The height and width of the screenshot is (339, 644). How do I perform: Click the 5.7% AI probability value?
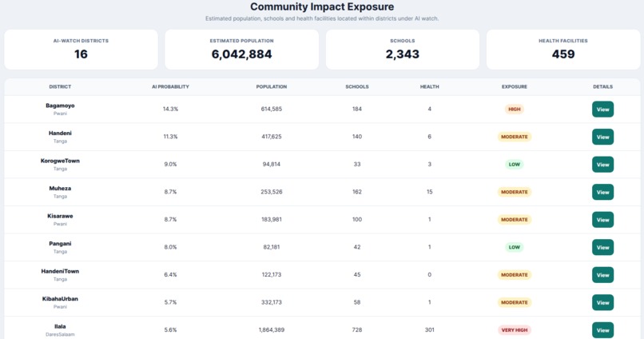[x=170, y=302]
